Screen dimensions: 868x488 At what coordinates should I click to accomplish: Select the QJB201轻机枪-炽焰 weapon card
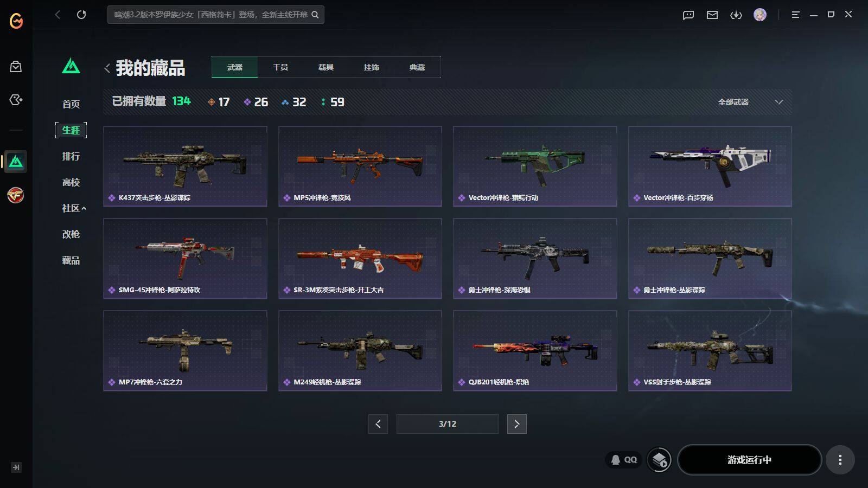(x=535, y=350)
